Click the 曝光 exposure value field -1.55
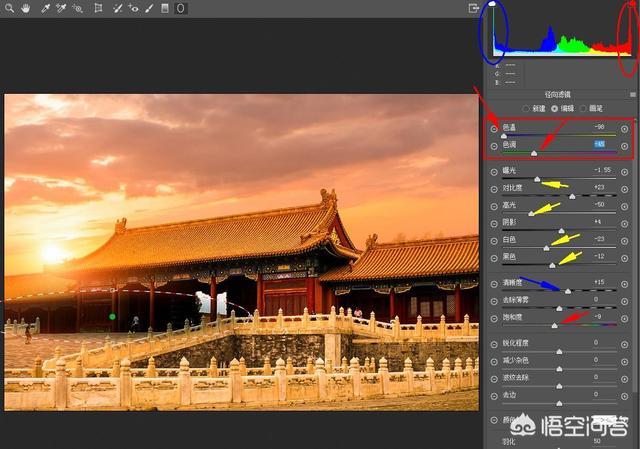Viewport: 640px width, 449px height. (x=602, y=170)
